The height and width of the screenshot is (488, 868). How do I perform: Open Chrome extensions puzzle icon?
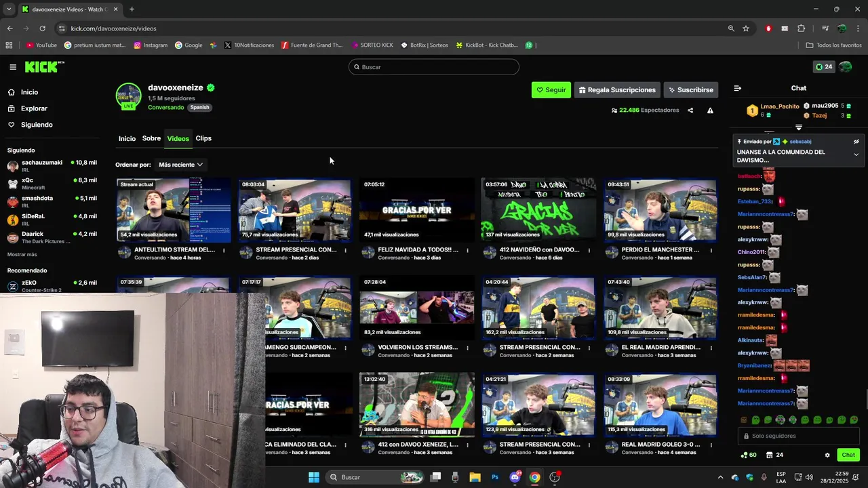coord(802,28)
